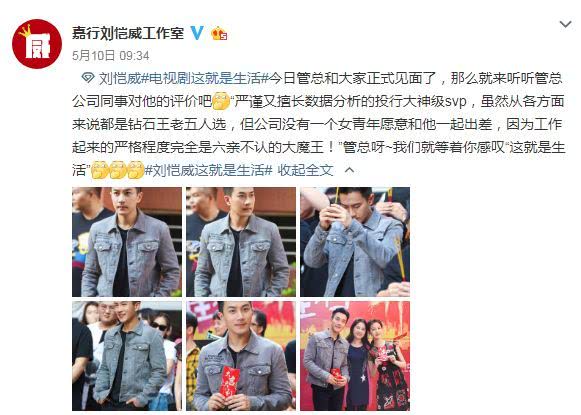Open the post options chevron menu
The image size is (581, 415).
click(x=565, y=24)
